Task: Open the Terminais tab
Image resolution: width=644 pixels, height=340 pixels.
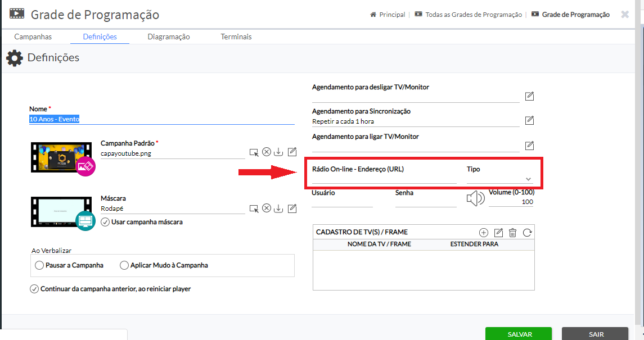Action: 236,37
